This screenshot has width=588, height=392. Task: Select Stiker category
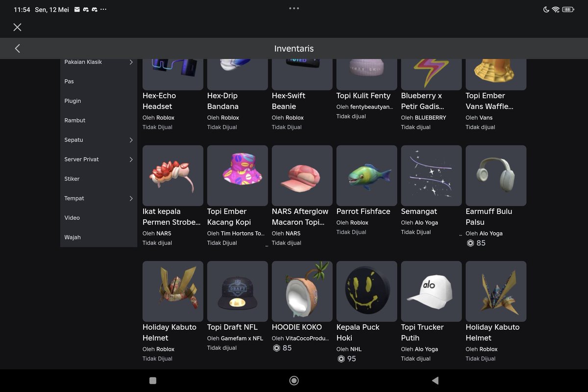(72, 179)
